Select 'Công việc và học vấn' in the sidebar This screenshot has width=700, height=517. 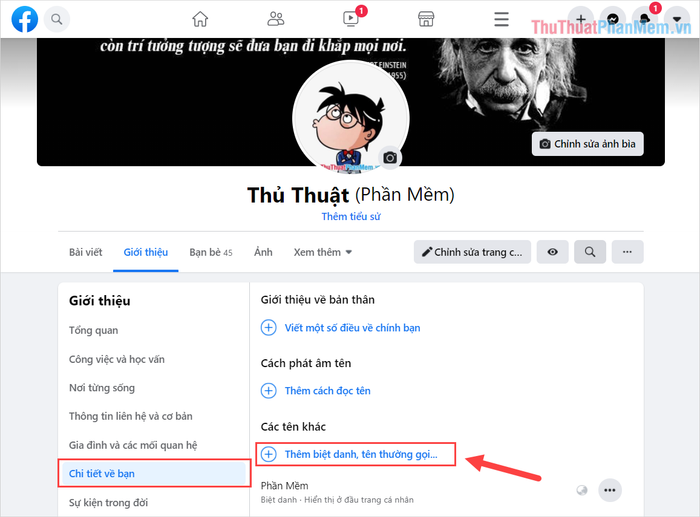pos(117,359)
